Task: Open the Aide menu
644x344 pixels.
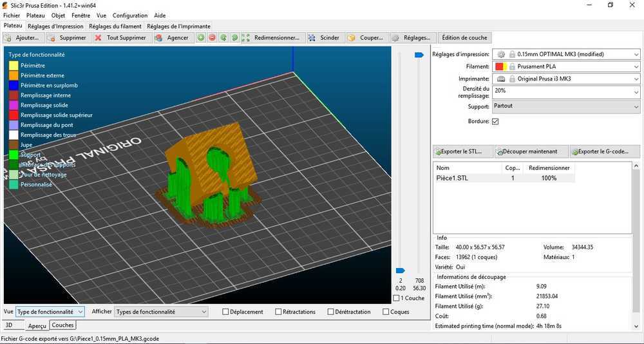Action: click(160, 15)
